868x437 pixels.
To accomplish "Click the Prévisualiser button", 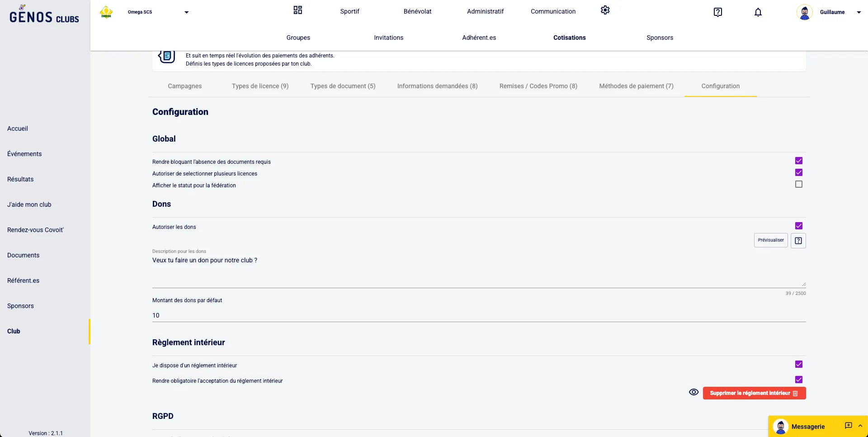I will tap(770, 240).
